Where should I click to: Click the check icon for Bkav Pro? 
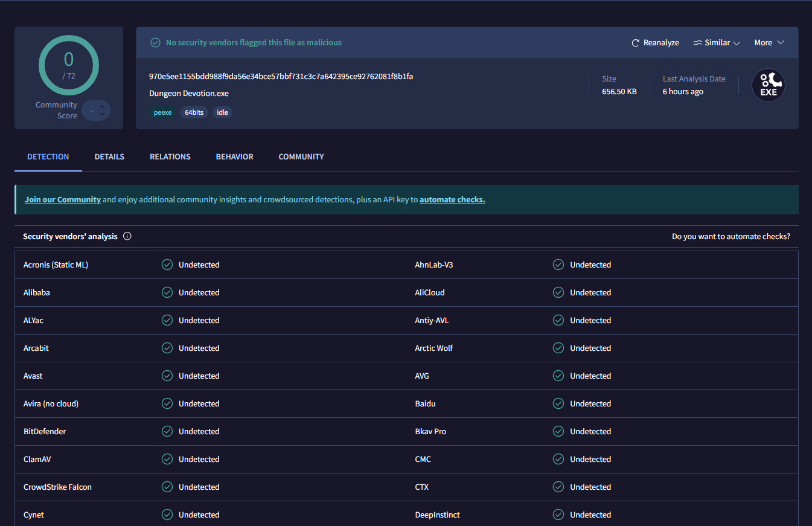[x=558, y=431]
